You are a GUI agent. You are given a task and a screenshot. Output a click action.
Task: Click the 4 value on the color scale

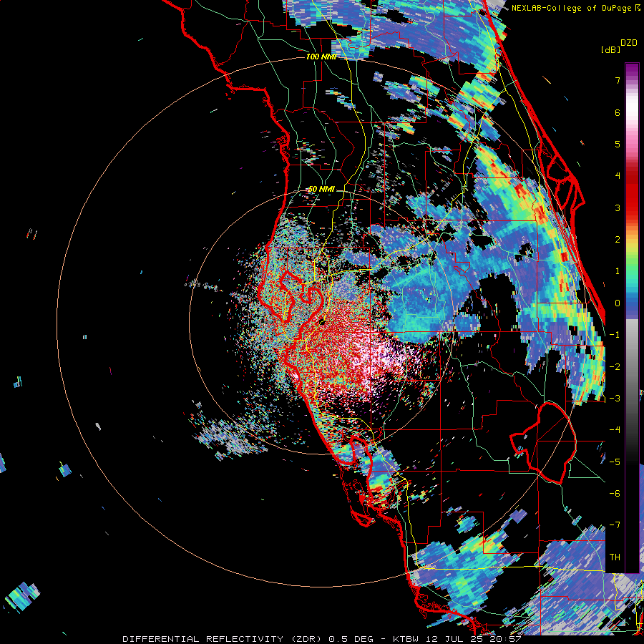[618, 176]
